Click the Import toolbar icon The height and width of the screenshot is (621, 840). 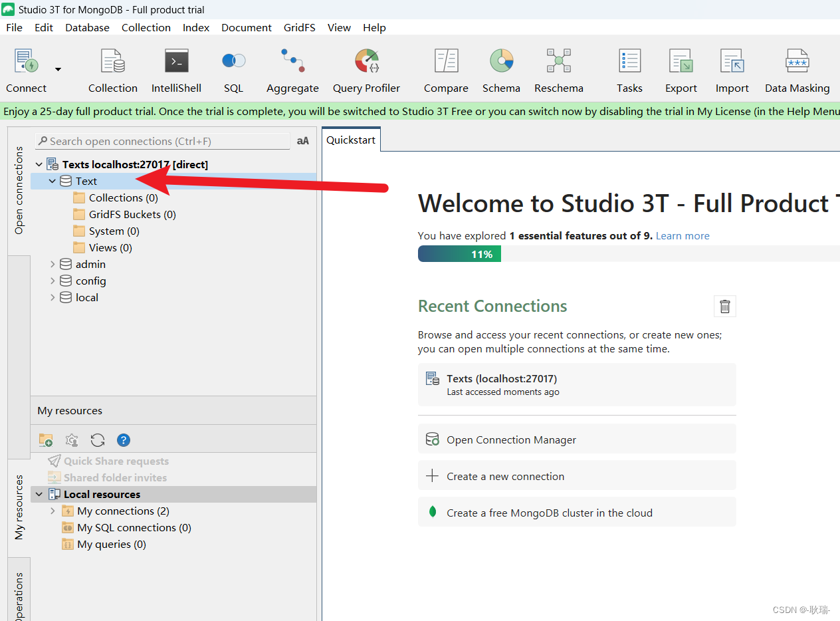pos(732,61)
